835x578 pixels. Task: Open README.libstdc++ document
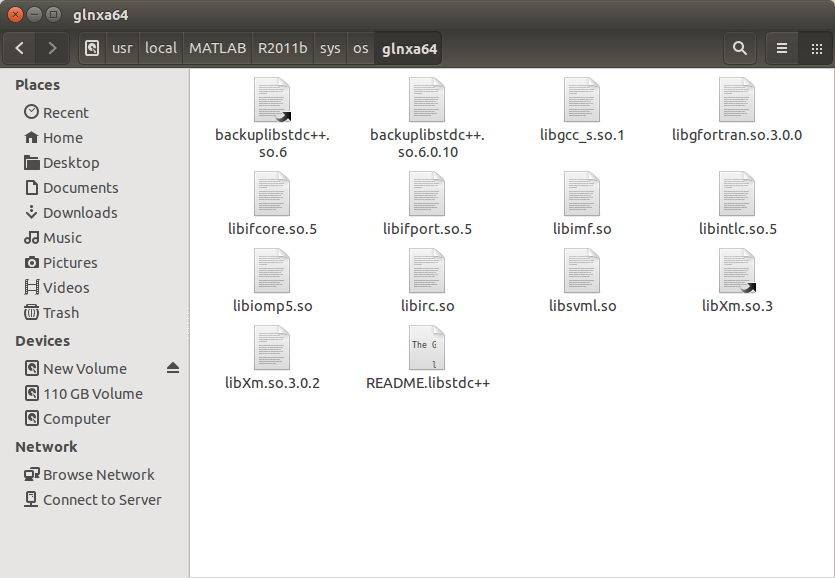pos(427,347)
